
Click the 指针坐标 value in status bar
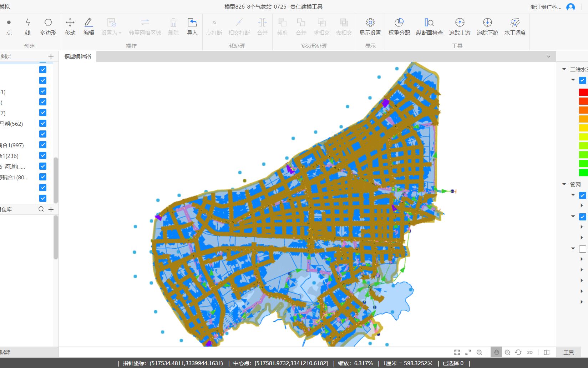click(186, 363)
